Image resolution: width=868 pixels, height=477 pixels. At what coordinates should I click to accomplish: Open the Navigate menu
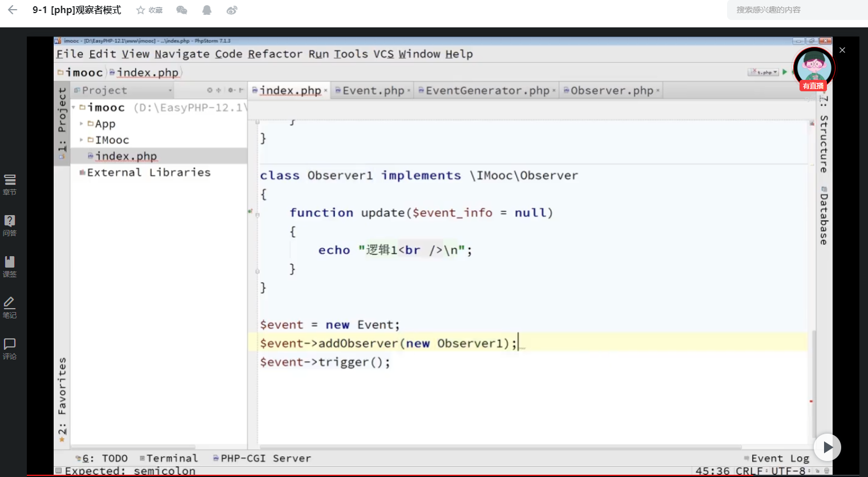click(182, 54)
